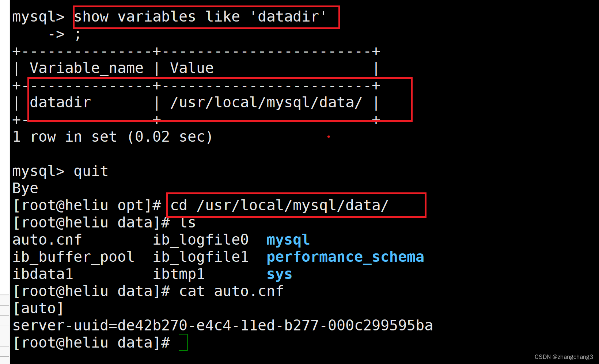Select the blue mysql directory name
This screenshot has width=599, height=364.
(x=288, y=240)
